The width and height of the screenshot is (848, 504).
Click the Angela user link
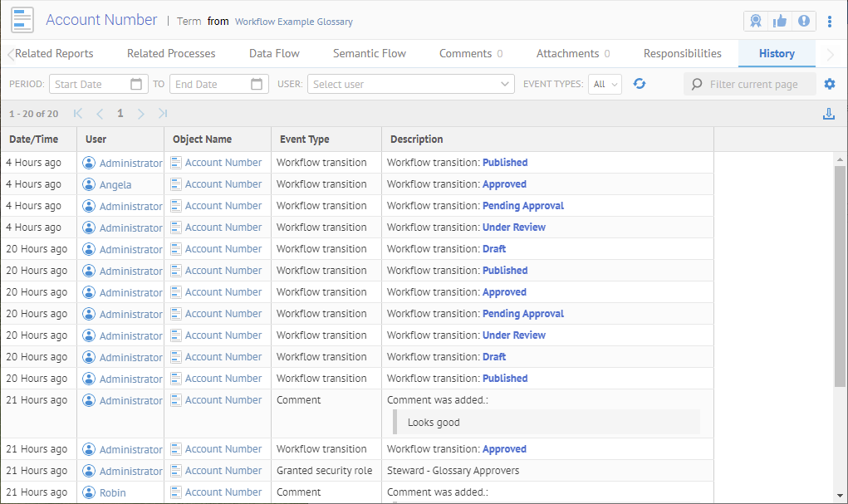click(x=115, y=184)
